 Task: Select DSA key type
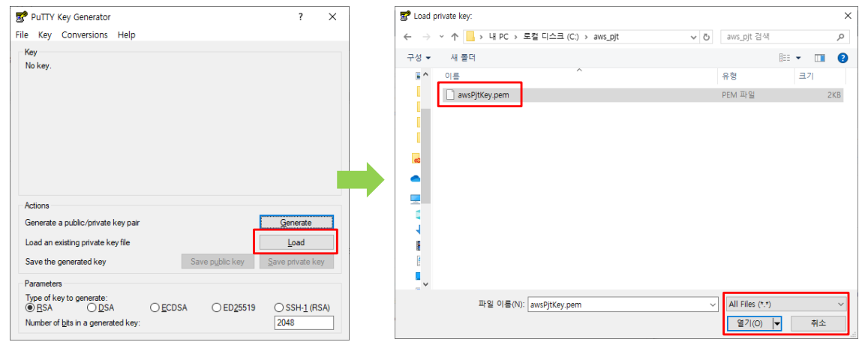tap(92, 307)
